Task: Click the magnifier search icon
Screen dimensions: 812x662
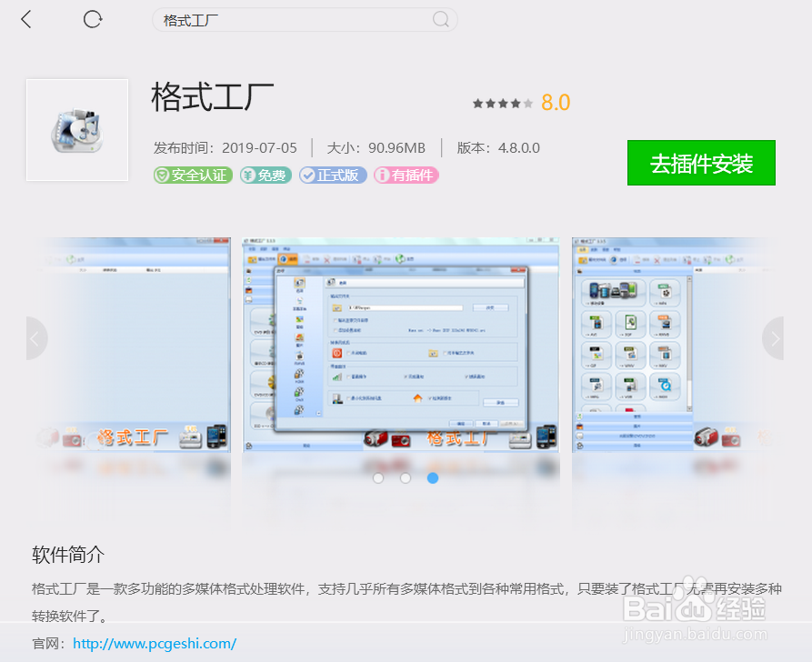Action: coord(440,20)
